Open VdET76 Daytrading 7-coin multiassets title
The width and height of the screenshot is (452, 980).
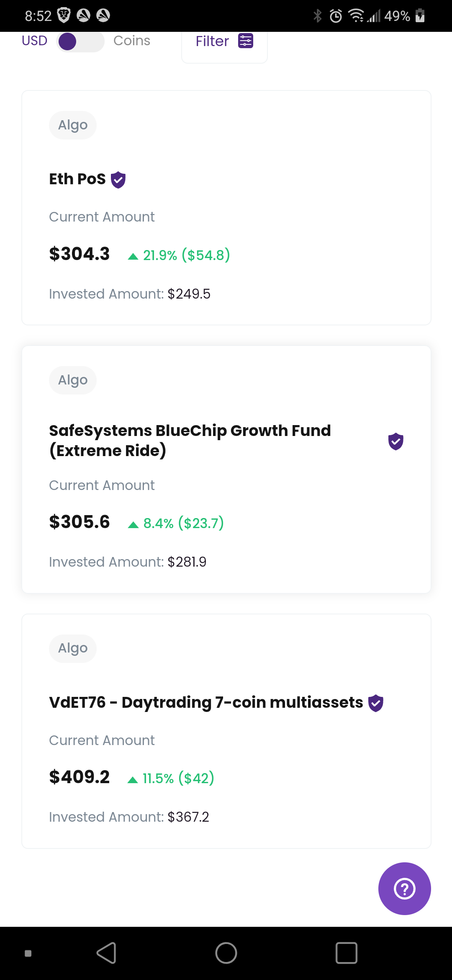pos(206,703)
